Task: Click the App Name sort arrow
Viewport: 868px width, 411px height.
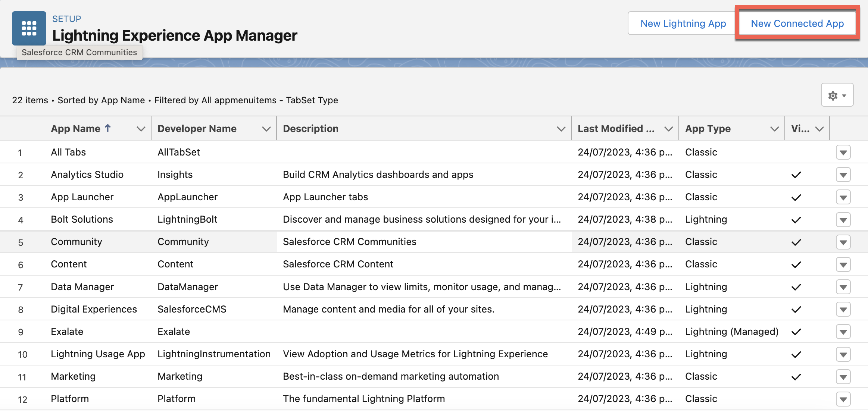Action: (x=108, y=128)
